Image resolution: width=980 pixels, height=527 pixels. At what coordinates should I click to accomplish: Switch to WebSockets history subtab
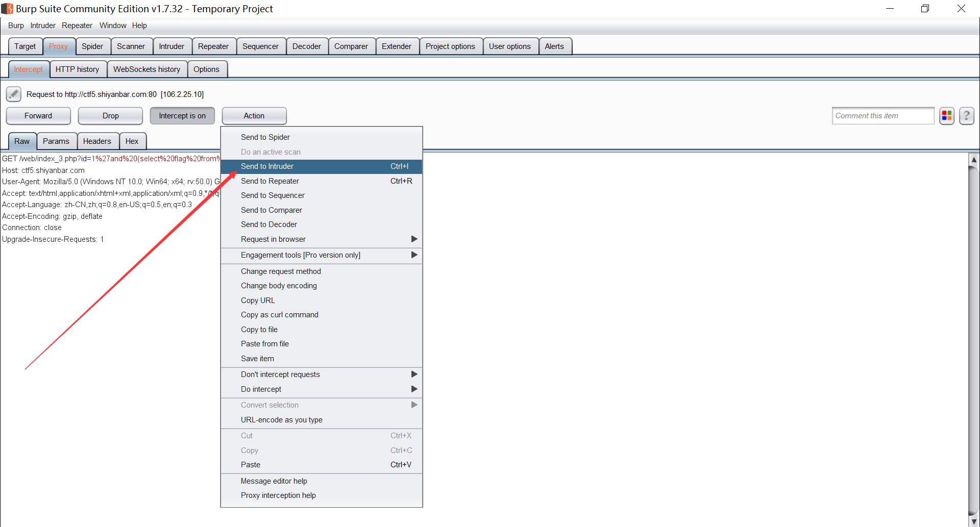pyautogui.click(x=146, y=69)
